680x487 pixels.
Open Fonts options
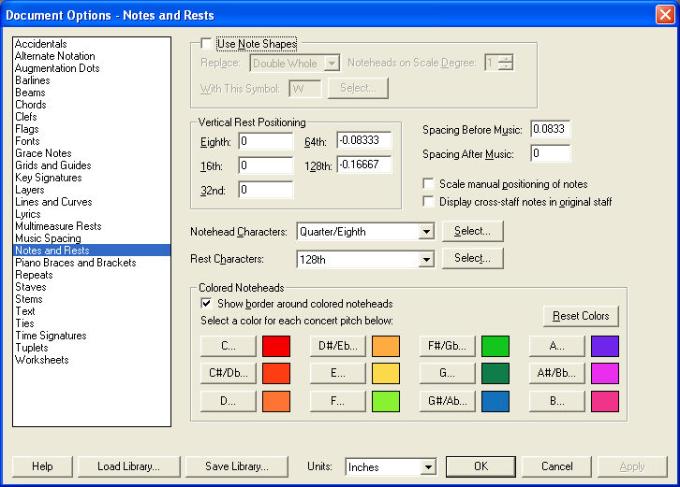click(27, 141)
